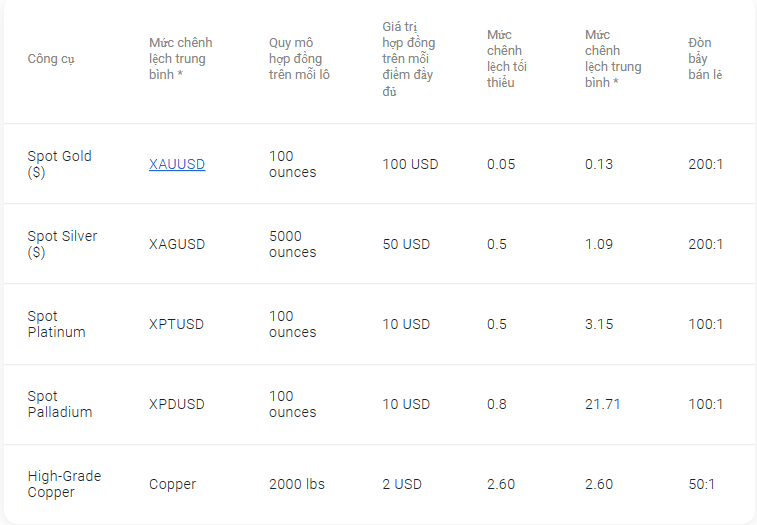Click the XPTUSD symbol cell

[176, 324]
